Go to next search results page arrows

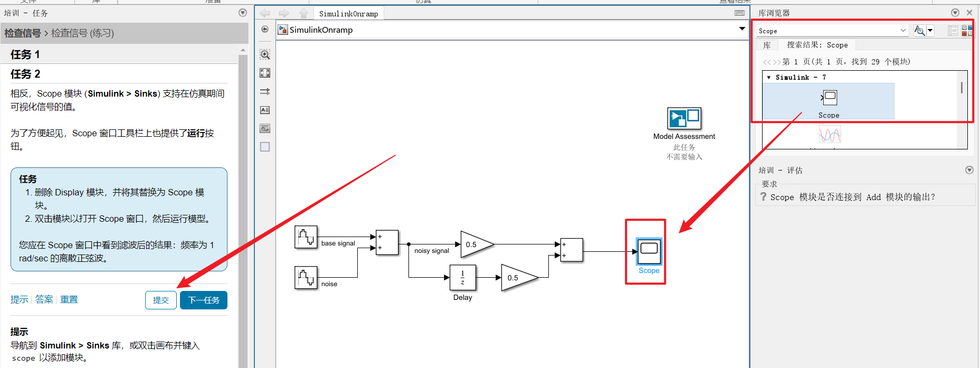point(777,62)
